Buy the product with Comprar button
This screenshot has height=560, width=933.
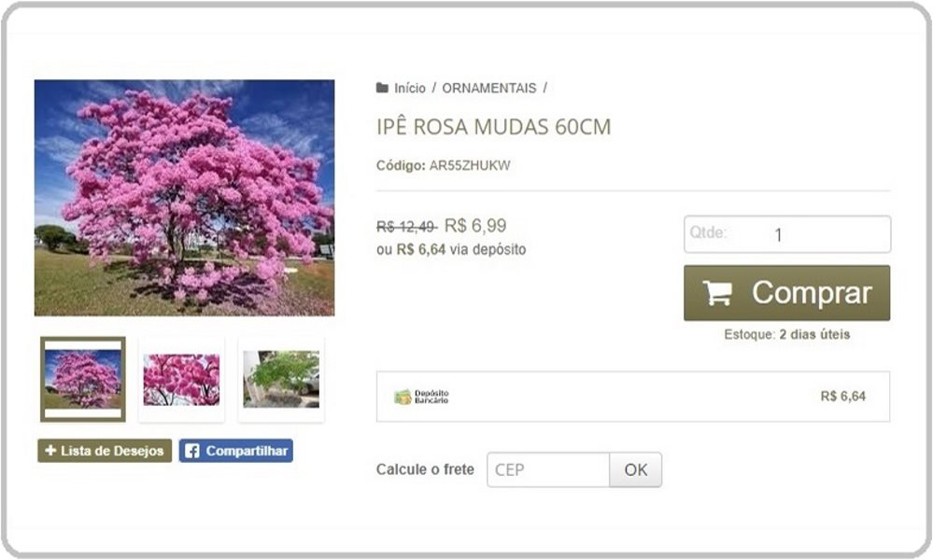[x=786, y=293]
